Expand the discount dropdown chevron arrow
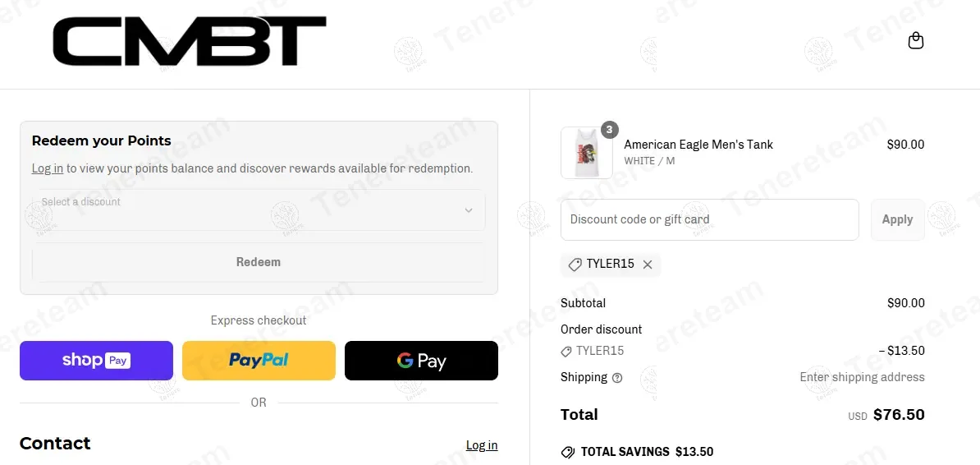 [469, 210]
